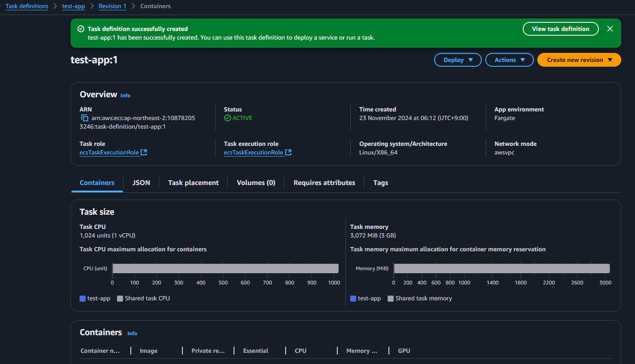Switch to the Task placement tab
The image size is (635, 364).
(x=193, y=182)
